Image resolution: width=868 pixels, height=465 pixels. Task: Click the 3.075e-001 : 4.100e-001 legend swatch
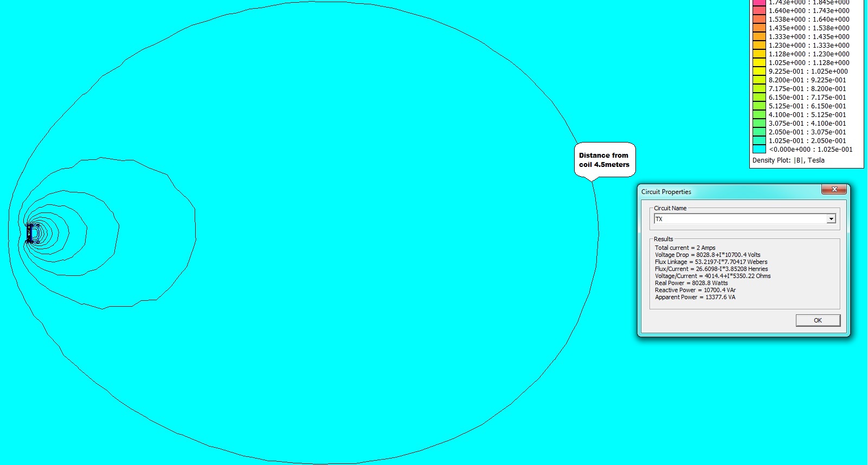point(759,123)
